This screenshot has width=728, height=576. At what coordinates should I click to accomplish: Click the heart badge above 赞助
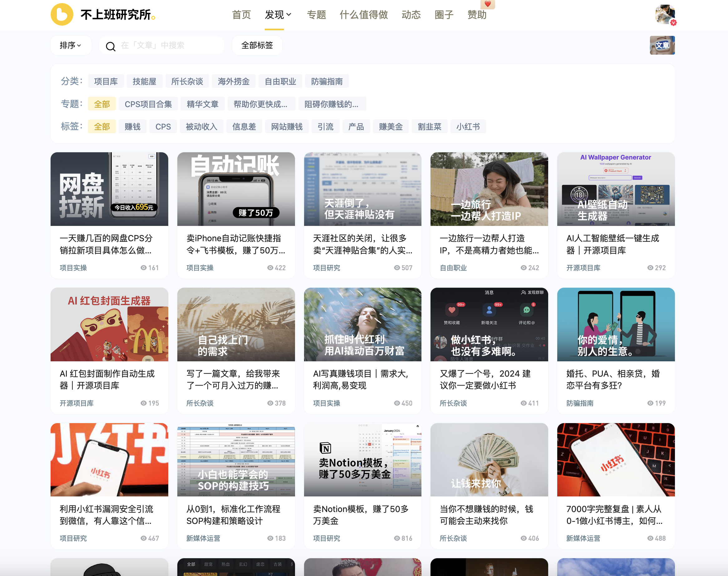[x=488, y=4]
